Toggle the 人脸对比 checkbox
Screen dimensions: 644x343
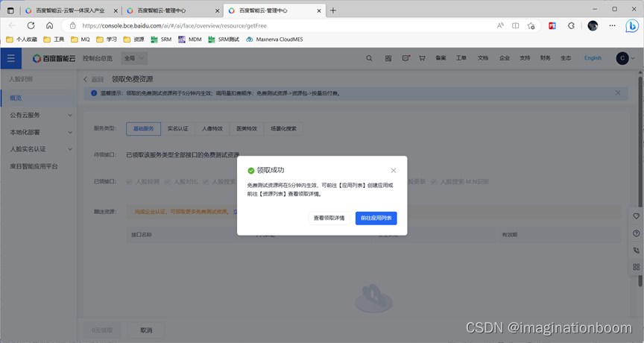pyautogui.click(x=168, y=181)
